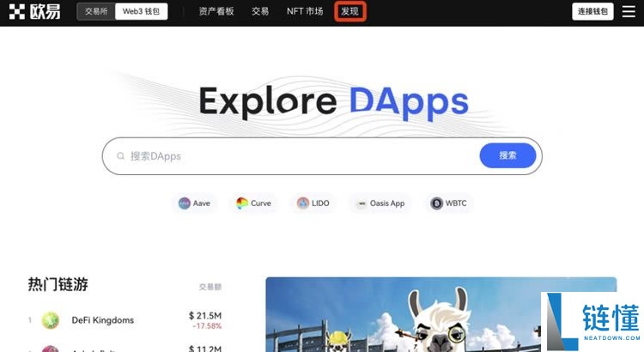Click the DeFi Kingdoms game icon
The height and width of the screenshot is (352, 644).
50,320
